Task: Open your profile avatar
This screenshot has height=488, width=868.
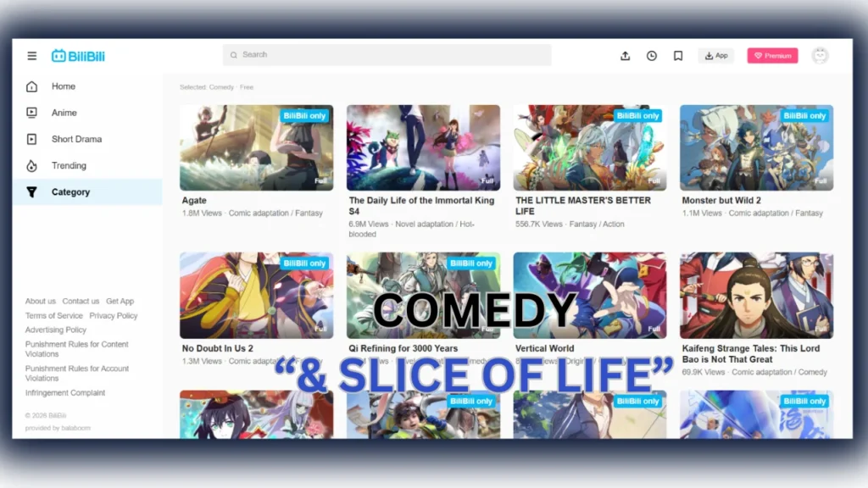Action: [x=820, y=55]
